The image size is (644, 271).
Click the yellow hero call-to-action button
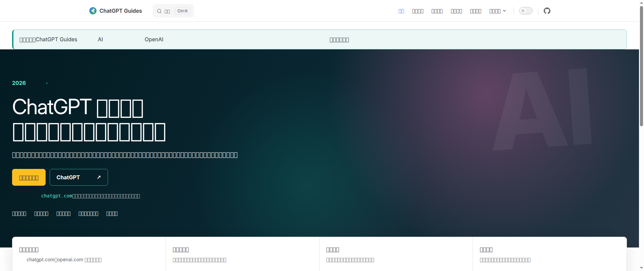coord(29,177)
